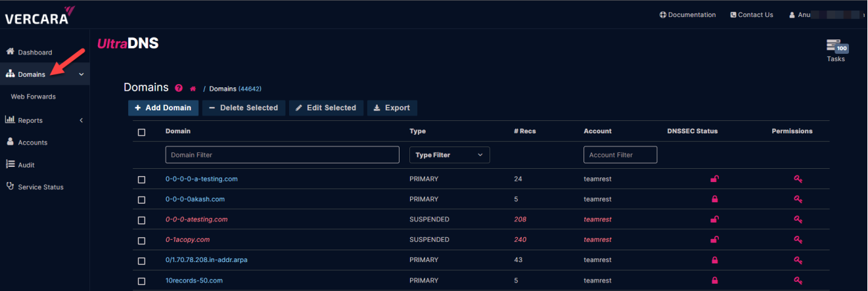This screenshot has height=291, width=868.
Task: Open domain 10records-50.com
Action: click(194, 280)
